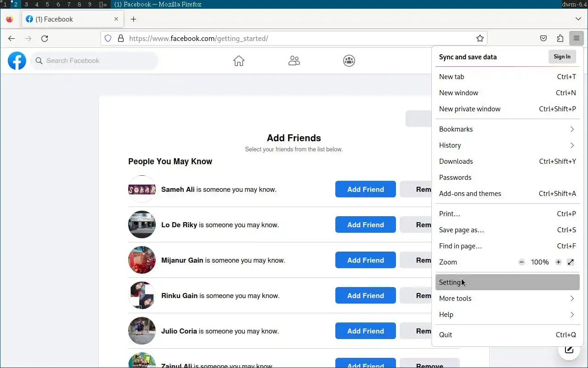
Task: Click the URL address bar
Action: (294, 39)
